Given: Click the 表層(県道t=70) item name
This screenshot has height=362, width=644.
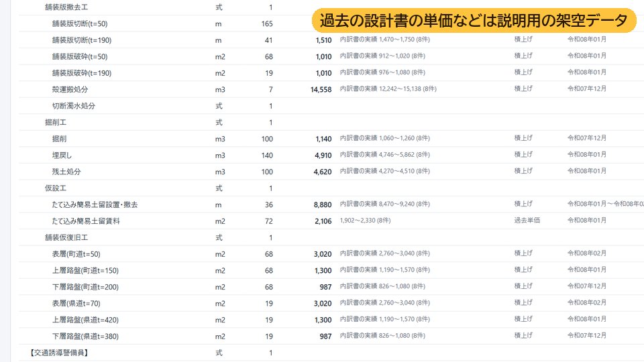Looking at the screenshot, I should pyautogui.click(x=76, y=303).
